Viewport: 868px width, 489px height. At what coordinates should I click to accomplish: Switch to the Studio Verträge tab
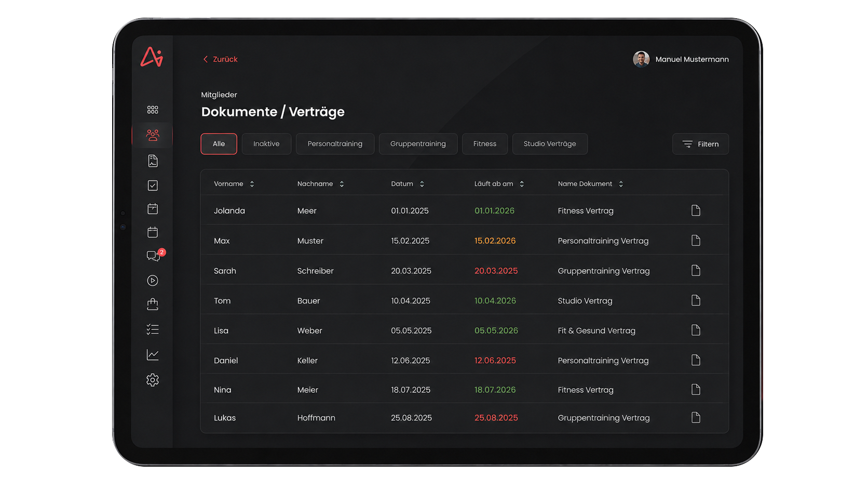pyautogui.click(x=550, y=144)
